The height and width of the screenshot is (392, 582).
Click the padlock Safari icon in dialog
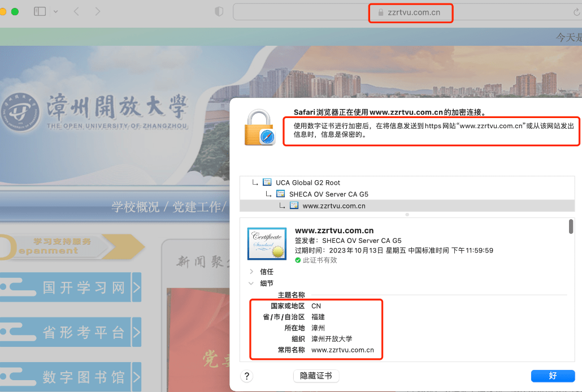coord(259,127)
